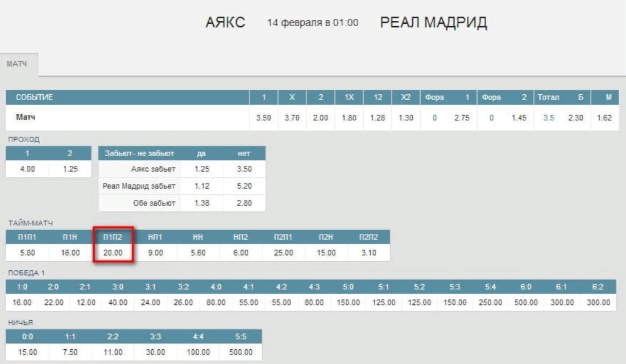Select Проход team 1 odds 4.00
Viewport: 626px width, 364px height.
(27, 169)
